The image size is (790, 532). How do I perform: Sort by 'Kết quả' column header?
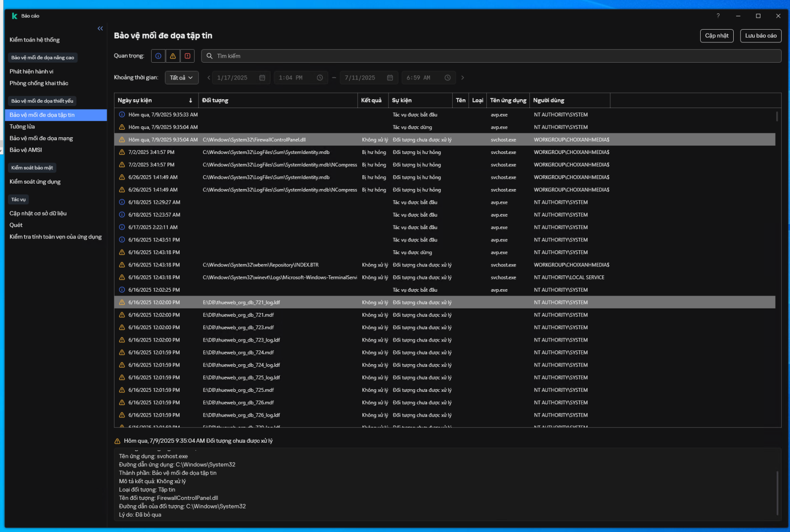pos(371,101)
